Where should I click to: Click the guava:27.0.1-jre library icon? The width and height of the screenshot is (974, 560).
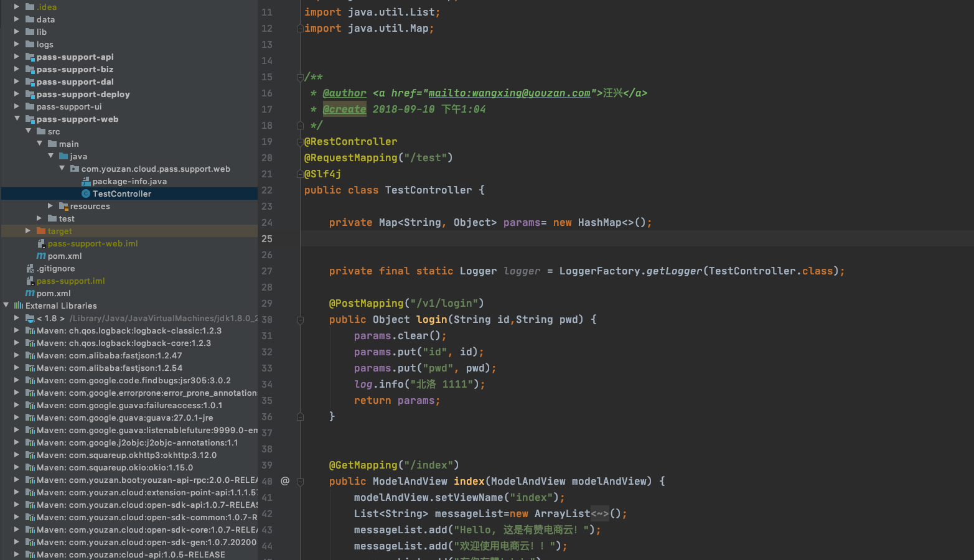coord(30,418)
